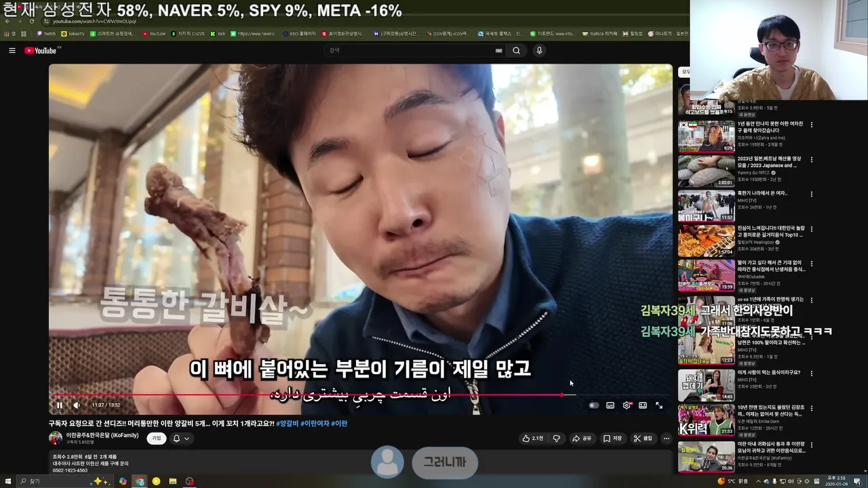
Task: Open channel name 이란공주&한국온달 link
Action: coord(102,435)
